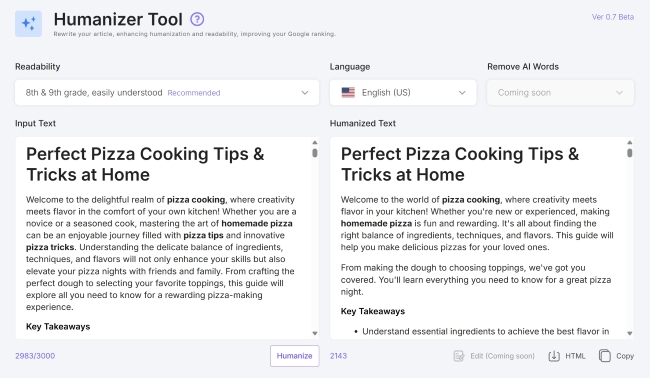Click the HTML download icon
650x378 pixels.
[x=554, y=356]
